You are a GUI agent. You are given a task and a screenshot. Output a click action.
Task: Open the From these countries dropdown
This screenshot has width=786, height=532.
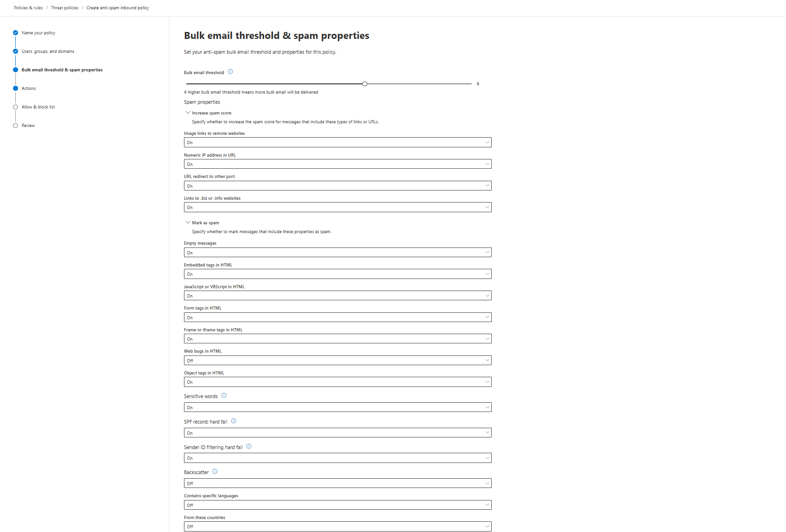[x=337, y=526]
